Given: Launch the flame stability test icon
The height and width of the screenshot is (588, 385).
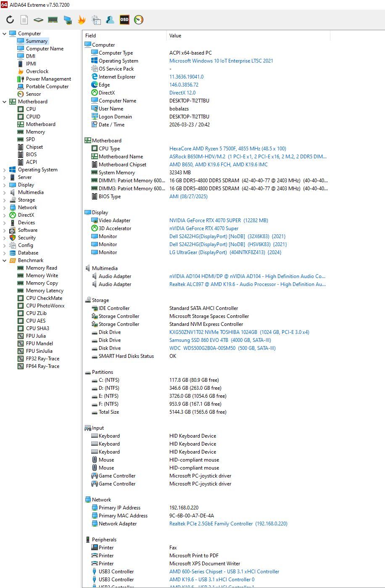Looking at the screenshot, I should [x=82, y=20].
